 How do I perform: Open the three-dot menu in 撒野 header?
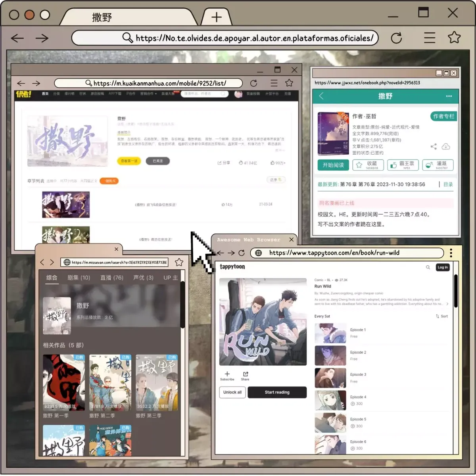[449, 96]
